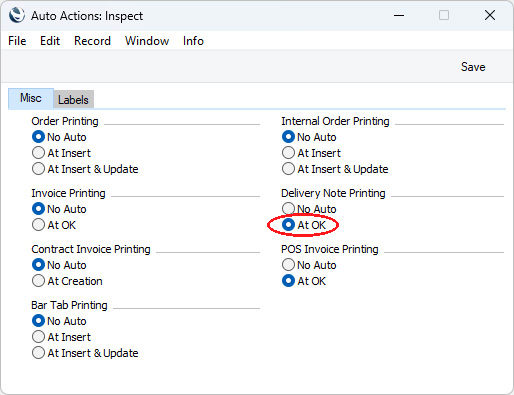
Task: Select No Auto under Delivery Note Printing
Action: pyautogui.click(x=309, y=209)
